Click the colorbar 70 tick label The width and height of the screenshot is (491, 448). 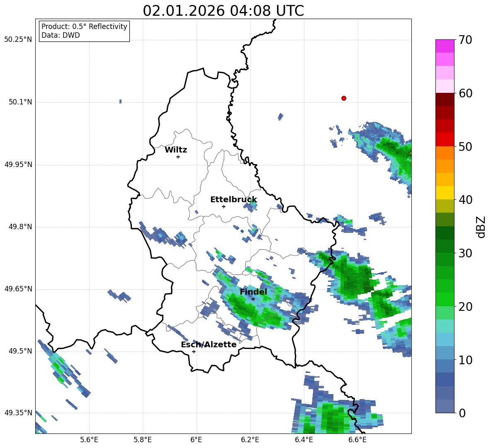tap(465, 40)
